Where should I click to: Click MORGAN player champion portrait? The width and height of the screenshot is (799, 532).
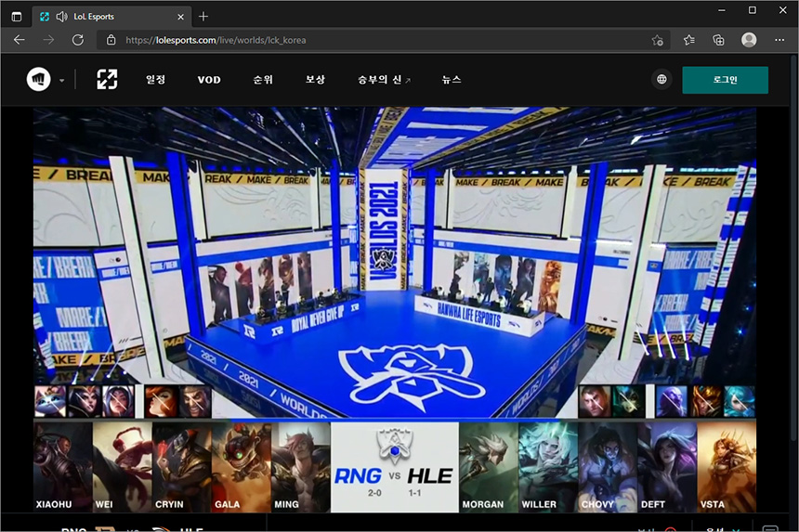[489, 467]
